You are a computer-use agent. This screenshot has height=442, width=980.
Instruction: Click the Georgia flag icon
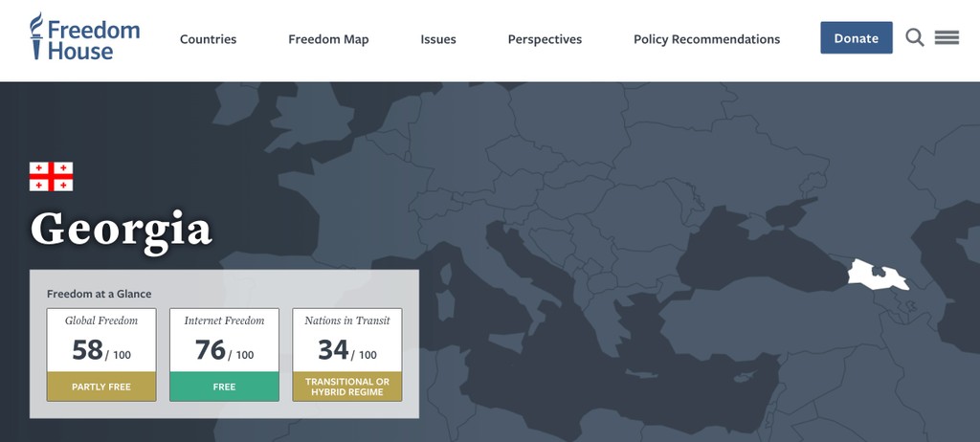point(52,176)
